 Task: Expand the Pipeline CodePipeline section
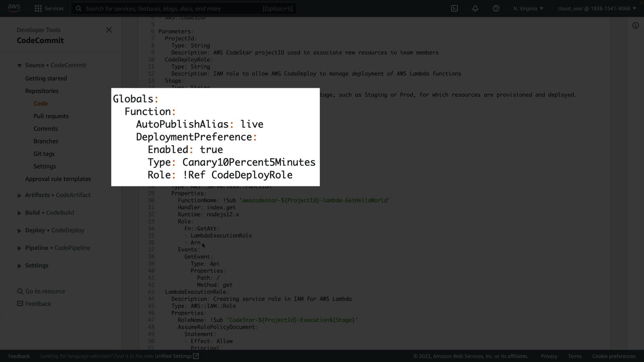pos(19,248)
